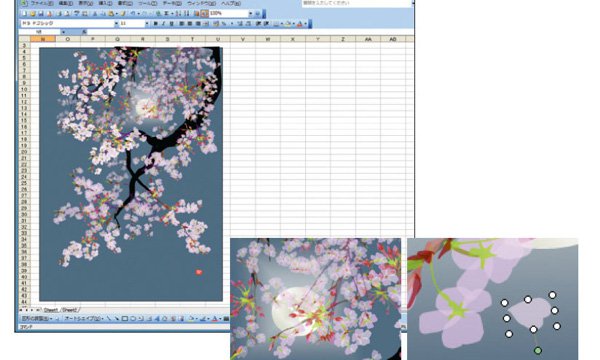Click the font color swatch in formatting toolbar
Screen dimensions: 600x360
[x=300, y=24]
